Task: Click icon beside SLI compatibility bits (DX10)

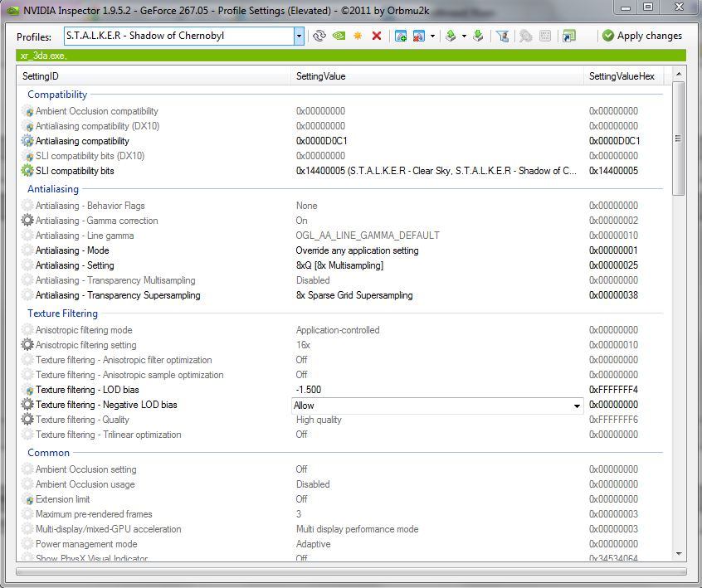Action: click(x=29, y=157)
